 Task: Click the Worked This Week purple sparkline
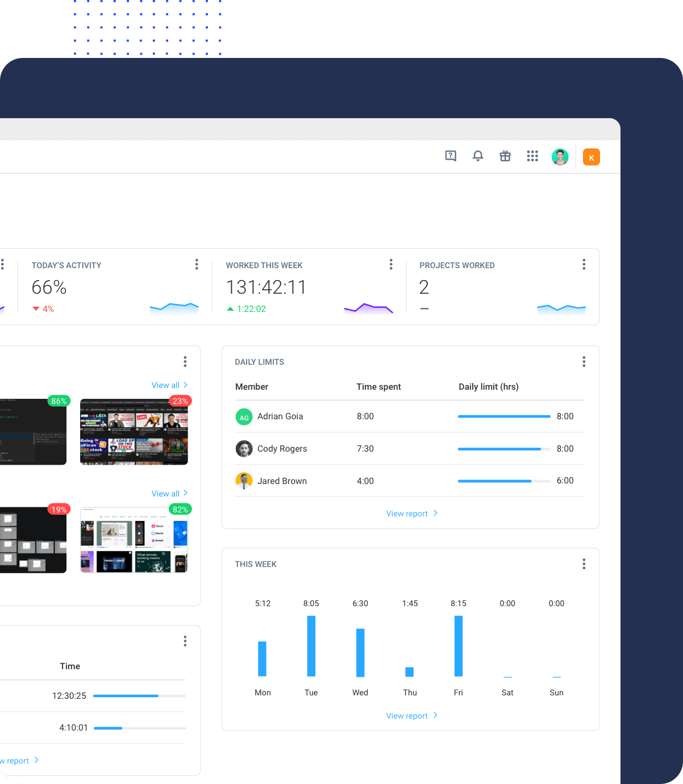tap(369, 308)
